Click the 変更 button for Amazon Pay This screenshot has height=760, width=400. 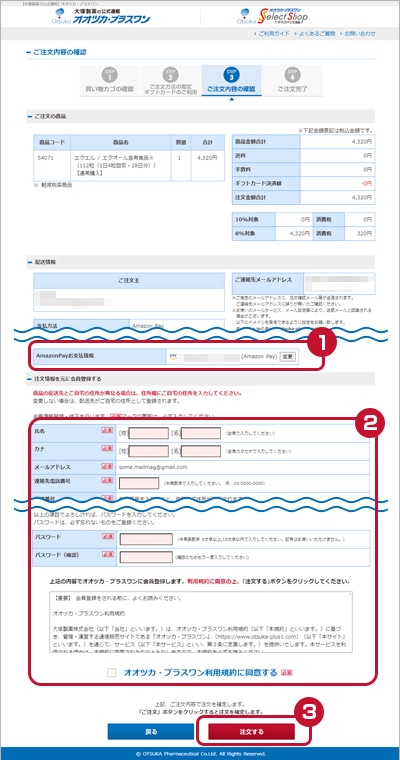point(288,356)
